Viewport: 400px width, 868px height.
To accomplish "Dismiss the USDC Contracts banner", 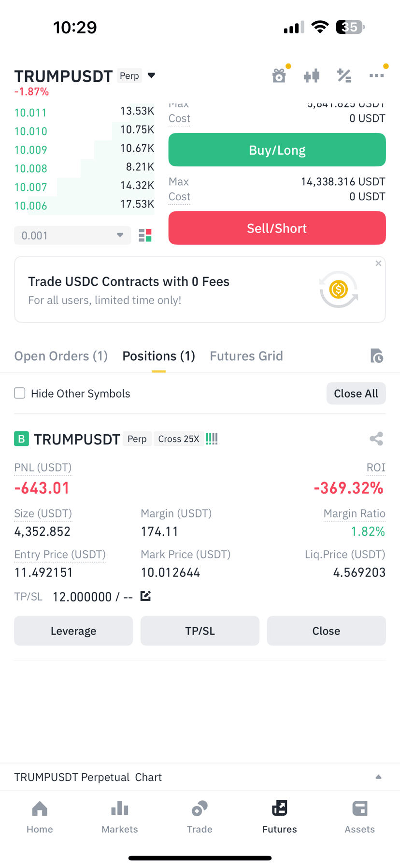I will (378, 264).
